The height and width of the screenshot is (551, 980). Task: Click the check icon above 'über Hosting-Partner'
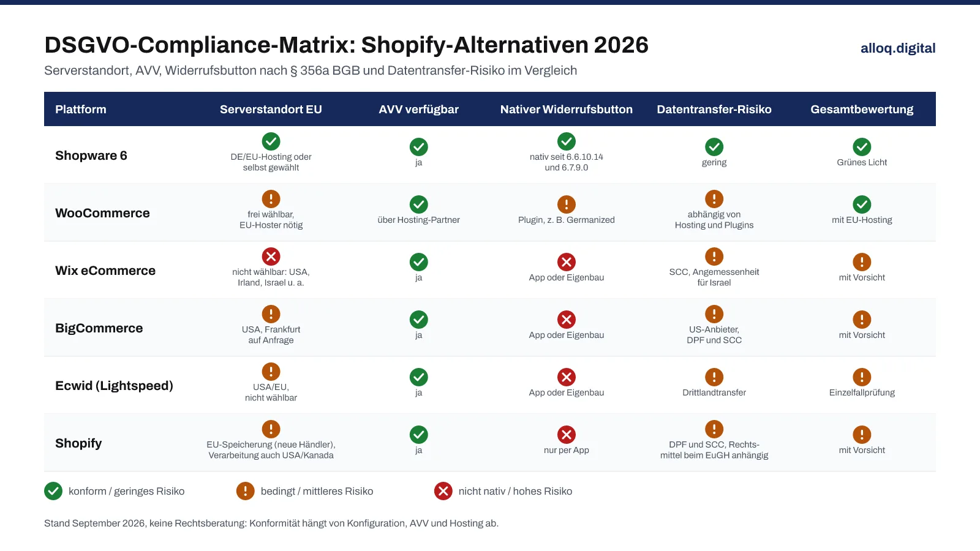(419, 204)
